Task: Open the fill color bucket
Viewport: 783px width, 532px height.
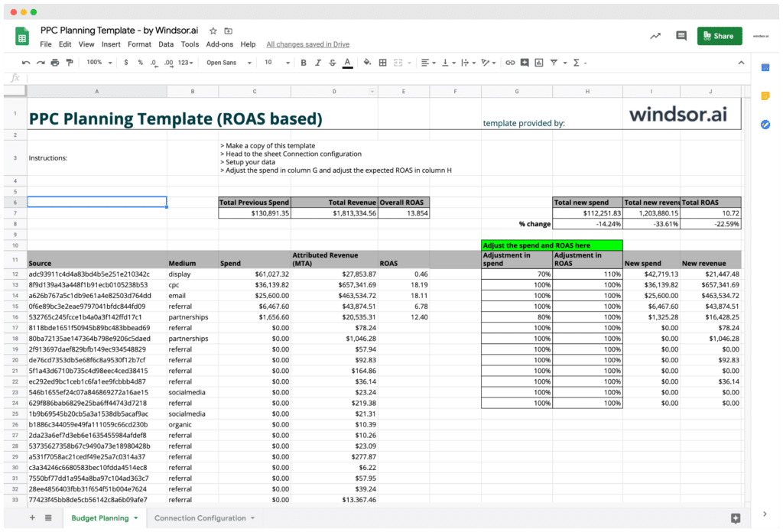Action: point(367,63)
